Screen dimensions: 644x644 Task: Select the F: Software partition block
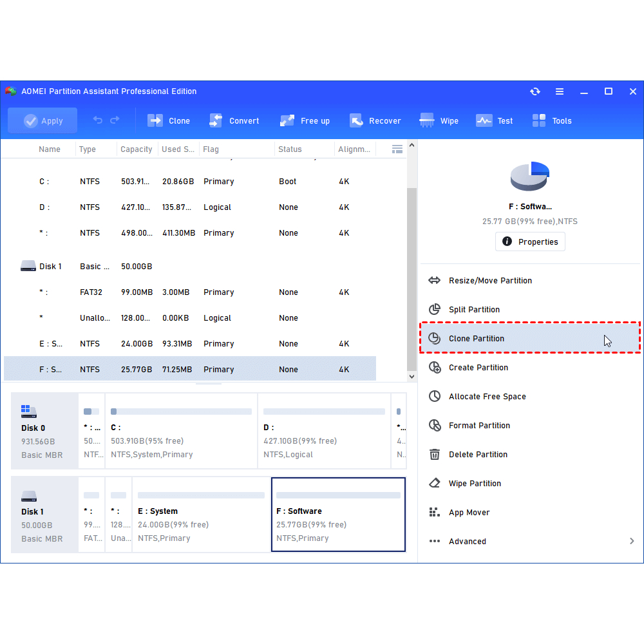tap(338, 515)
